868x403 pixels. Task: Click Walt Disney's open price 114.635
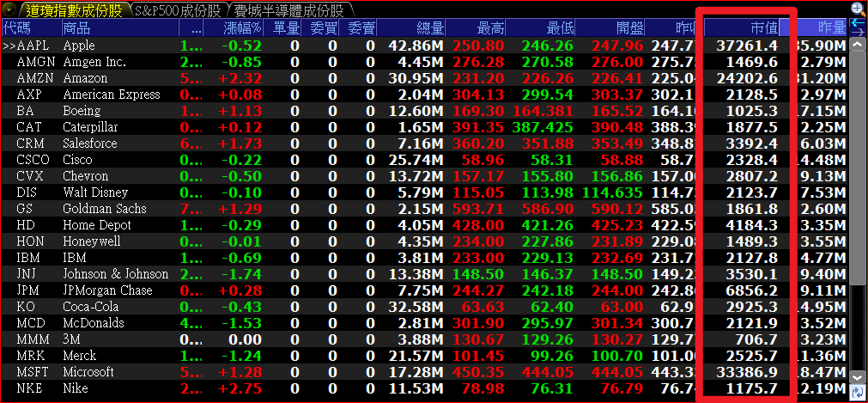pos(613,192)
